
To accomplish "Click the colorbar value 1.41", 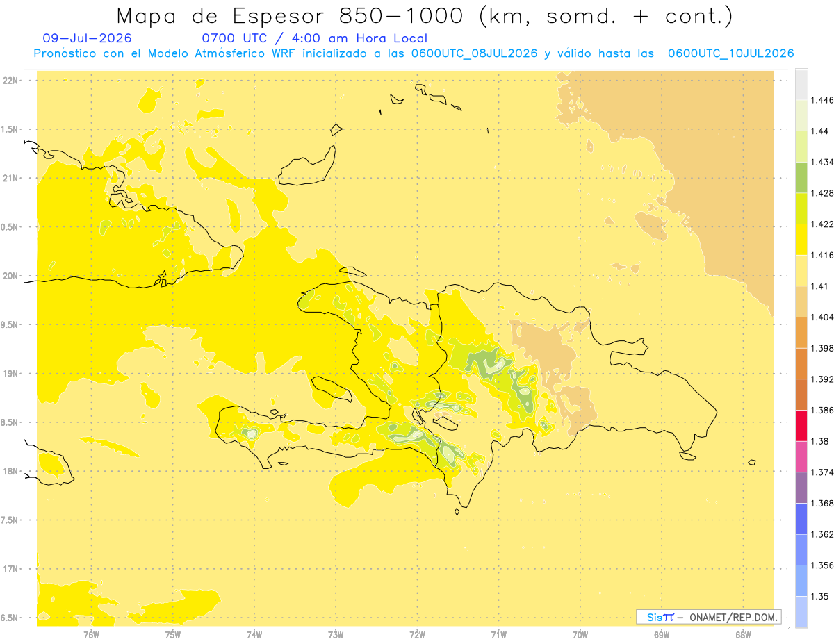I will tap(819, 286).
